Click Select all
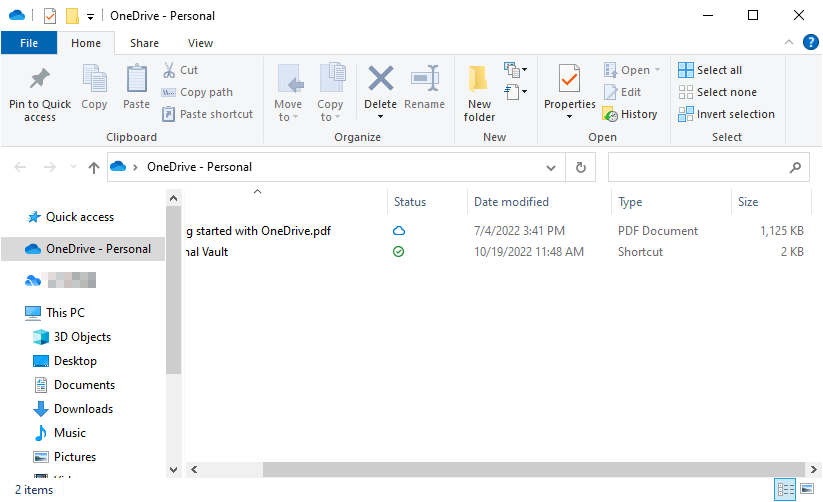Viewport: 823px width, 502px height. 710,70
